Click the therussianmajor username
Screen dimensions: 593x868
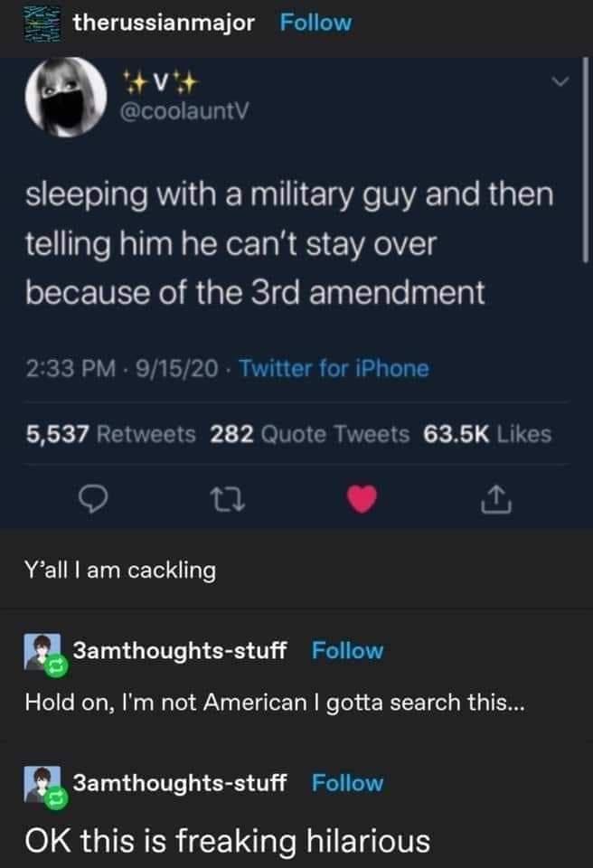tap(164, 23)
